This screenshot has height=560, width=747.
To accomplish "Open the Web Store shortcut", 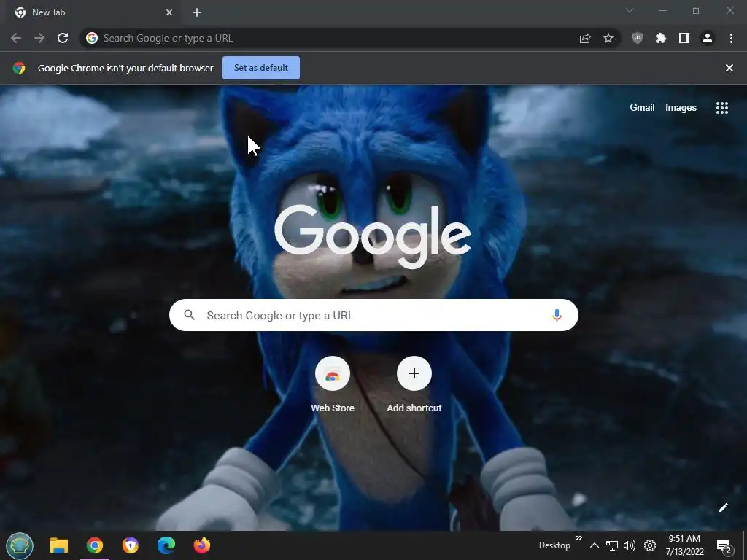I will tap(333, 384).
